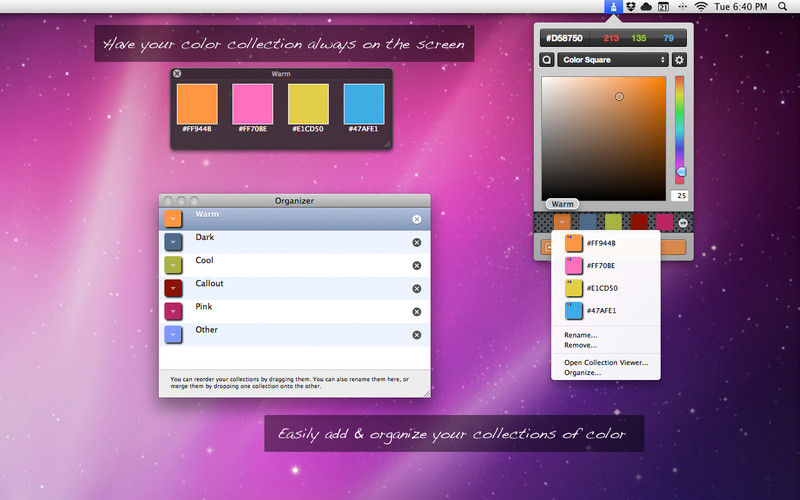800x500 pixels.
Task: Click the Dropbox icon in menu bar
Action: 628,7
